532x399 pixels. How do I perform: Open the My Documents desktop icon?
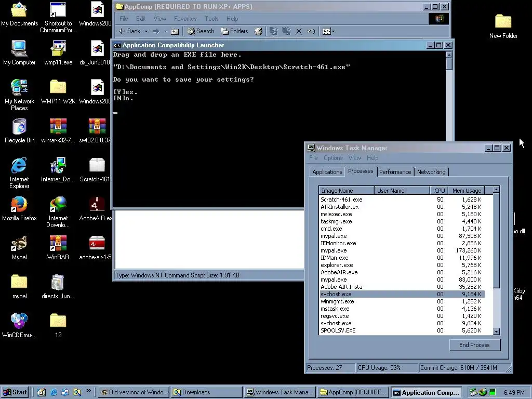[x=19, y=14]
